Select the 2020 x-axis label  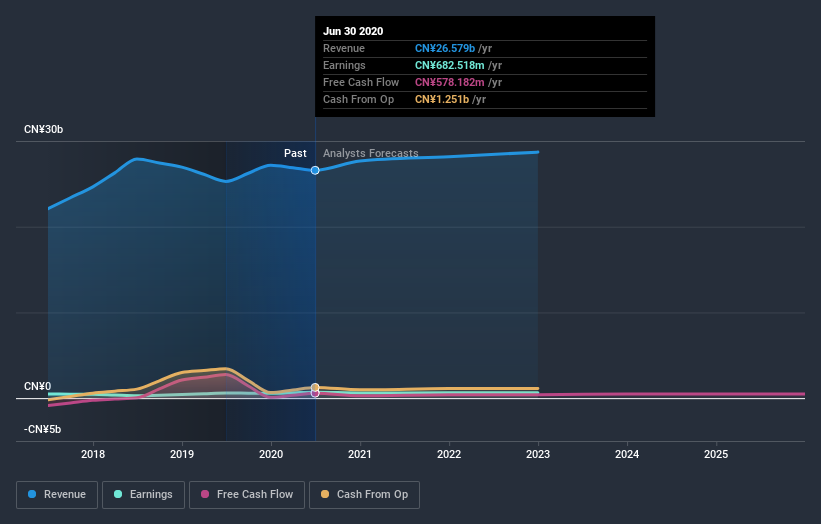(x=271, y=454)
